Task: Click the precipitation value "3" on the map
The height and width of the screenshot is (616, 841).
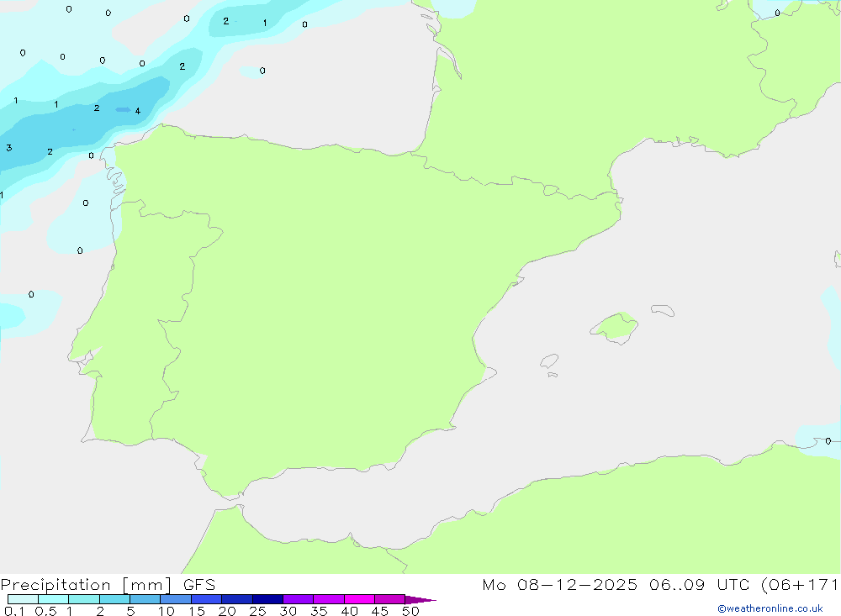Action: point(9,147)
